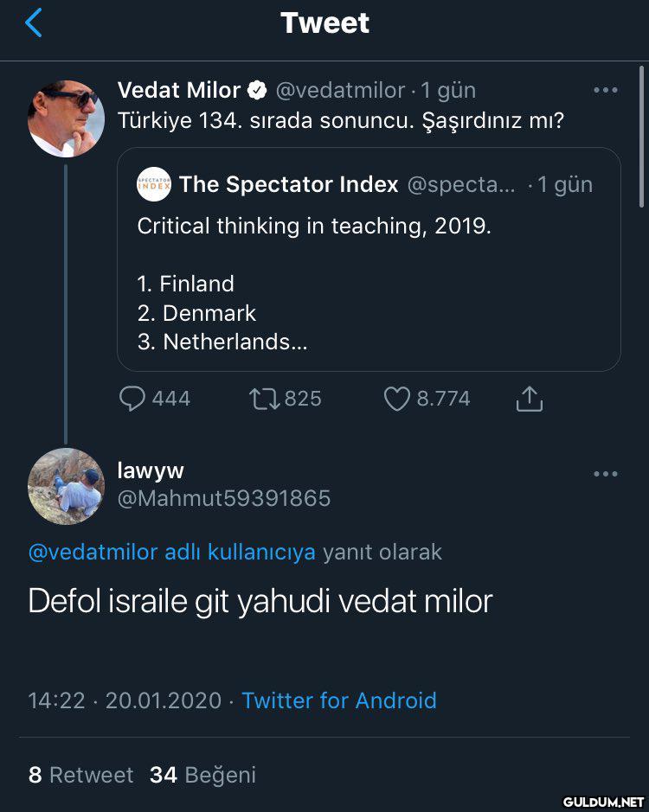
Task: Tap the @vedatmilor mention link in reply
Action: coord(93,552)
